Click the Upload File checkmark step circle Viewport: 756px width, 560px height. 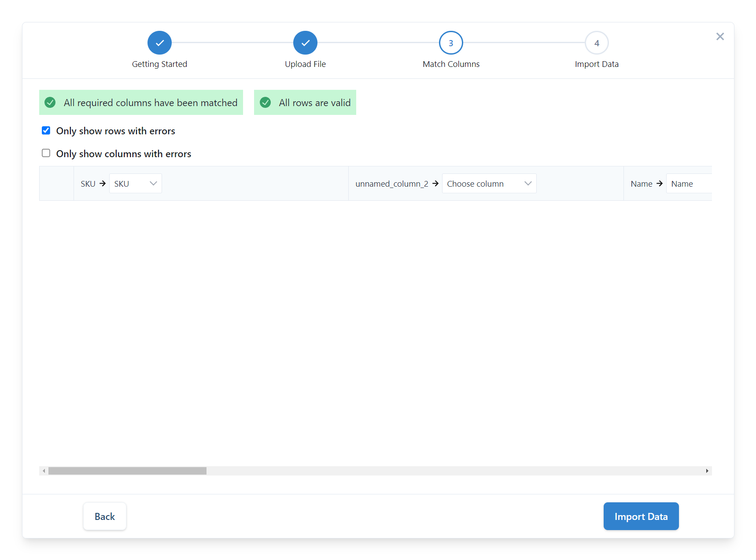pyautogui.click(x=305, y=43)
